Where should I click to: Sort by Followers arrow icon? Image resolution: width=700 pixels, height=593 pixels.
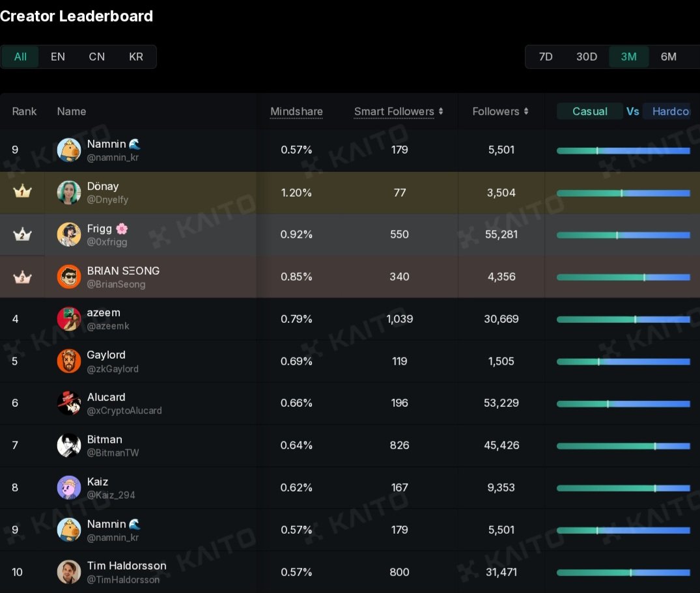[526, 111]
